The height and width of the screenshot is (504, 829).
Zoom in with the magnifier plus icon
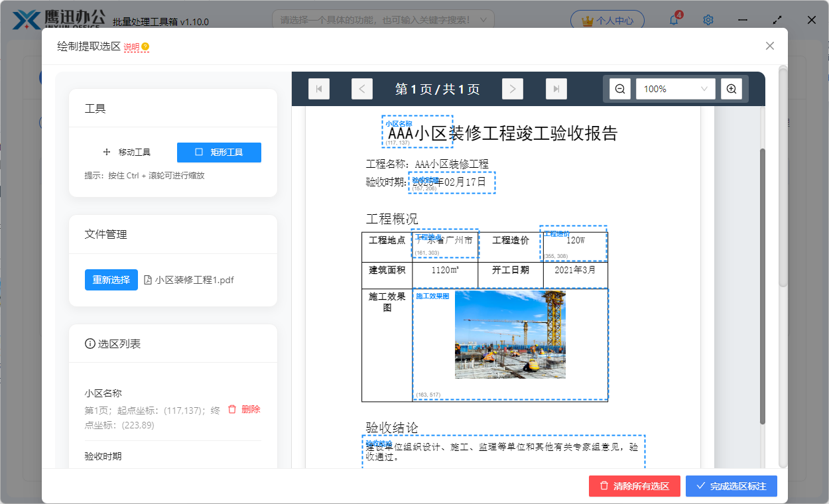point(732,88)
